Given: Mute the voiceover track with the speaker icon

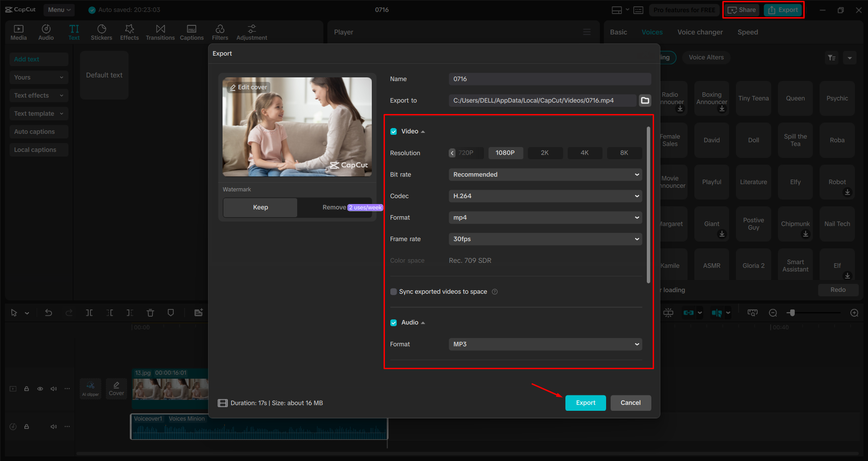Looking at the screenshot, I should pyautogui.click(x=54, y=427).
